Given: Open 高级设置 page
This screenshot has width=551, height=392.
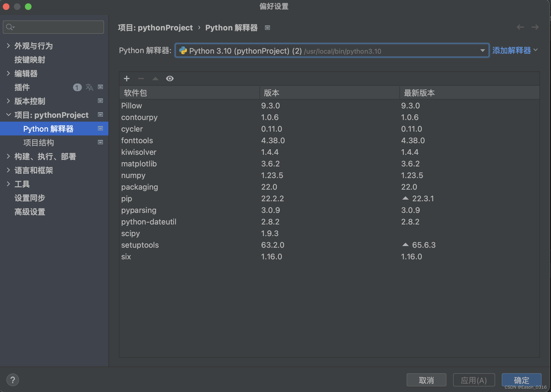Looking at the screenshot, I should tap(30, 212).
